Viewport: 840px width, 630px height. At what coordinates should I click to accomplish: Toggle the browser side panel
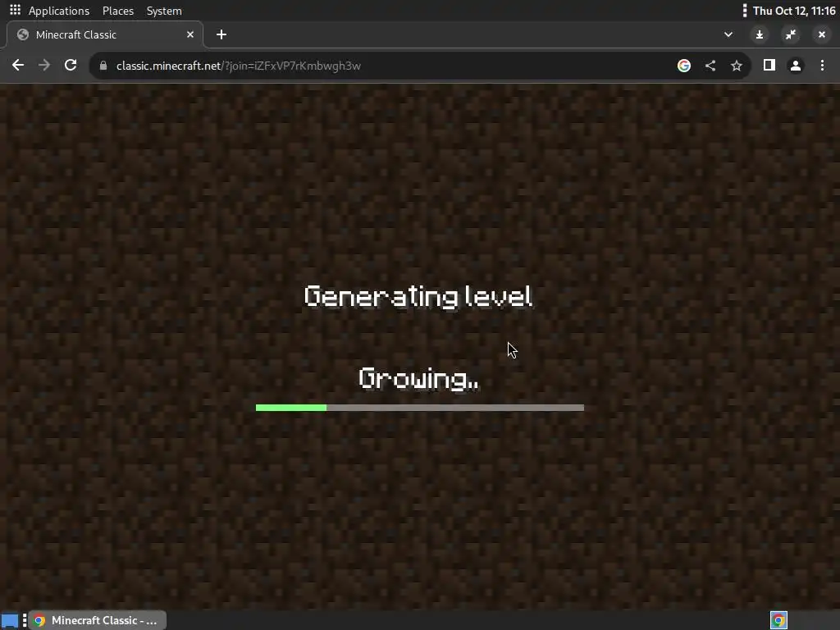[769, 66]
